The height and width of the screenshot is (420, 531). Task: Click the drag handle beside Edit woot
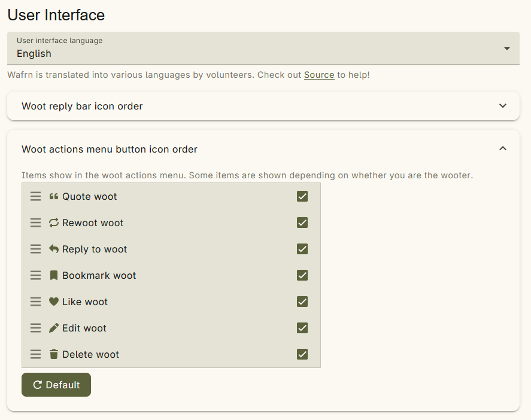click(x=35, y=328)
